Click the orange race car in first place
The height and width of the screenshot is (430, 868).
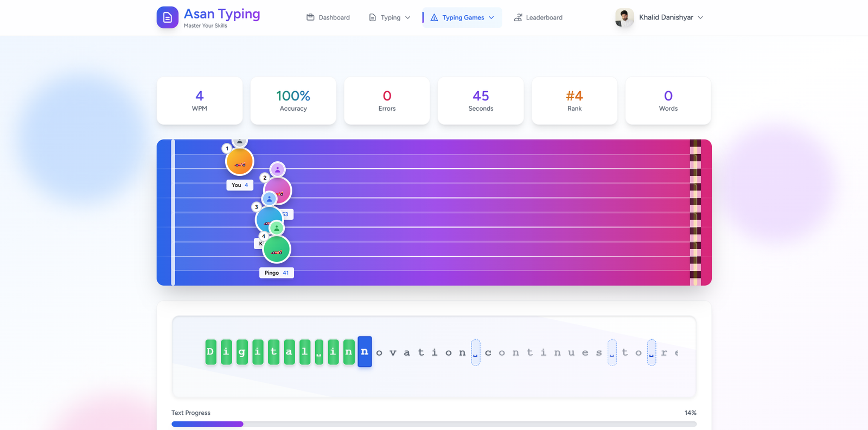click(240, 162)
